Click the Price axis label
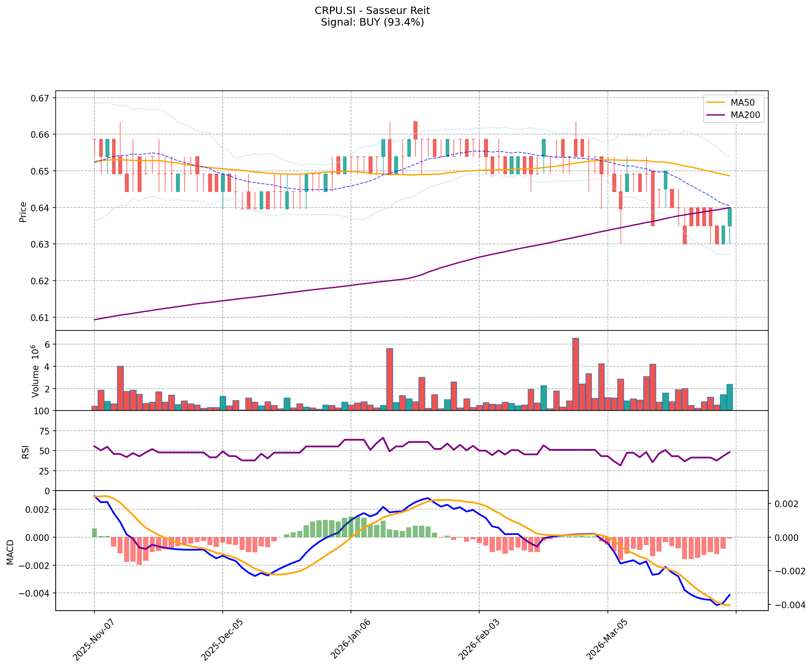This screenshot has width=812, height=668. pyautogui.click(x=23, y=212)
